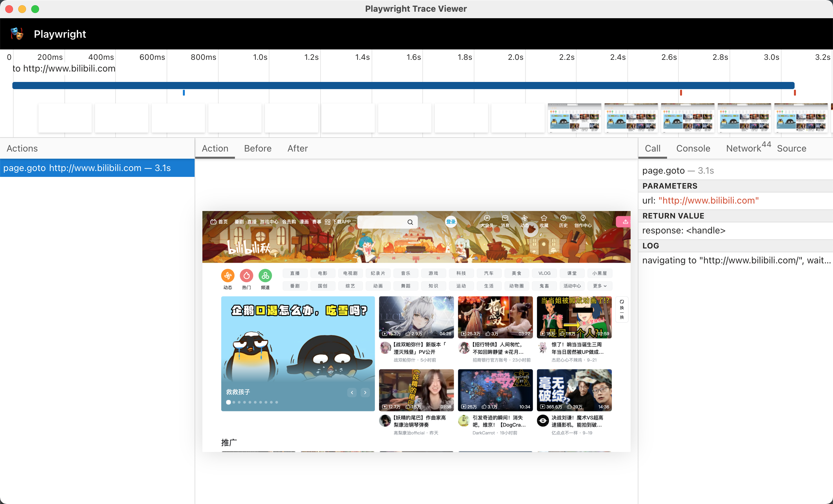Image resolution: width=833 pixels, height=504 pixels.
Task: Click the 游戏 category link
Action: click(433, 273)
